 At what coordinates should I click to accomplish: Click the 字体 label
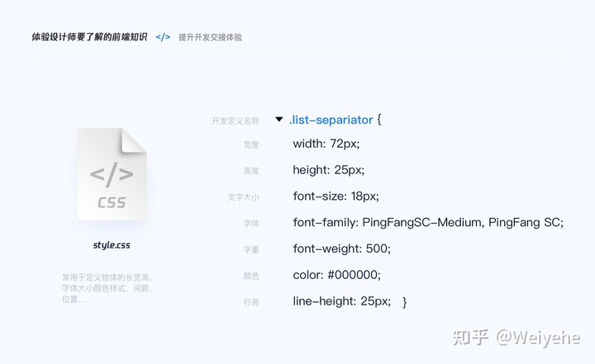(251, 224)
